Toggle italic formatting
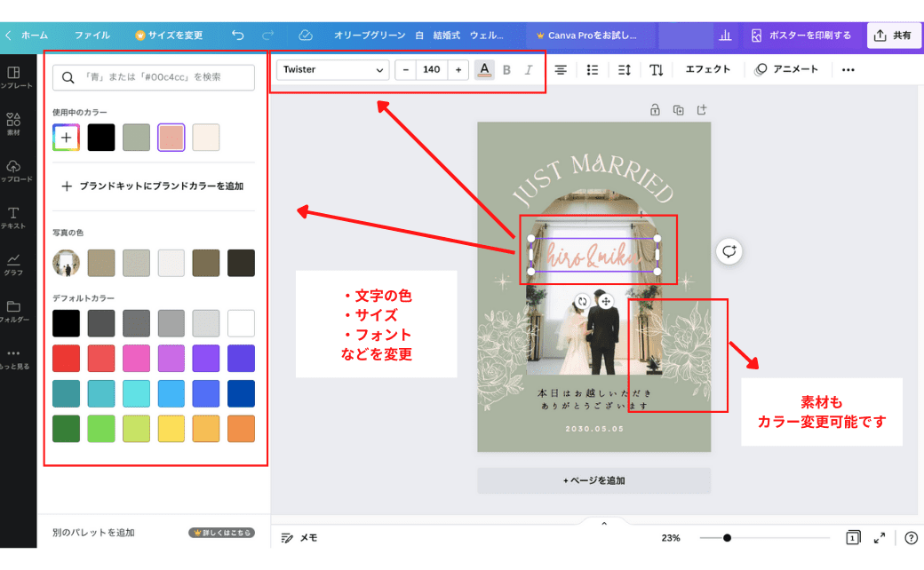Viewport: 924px width, 570px height. pyautogui.click(x=529, y=69)
